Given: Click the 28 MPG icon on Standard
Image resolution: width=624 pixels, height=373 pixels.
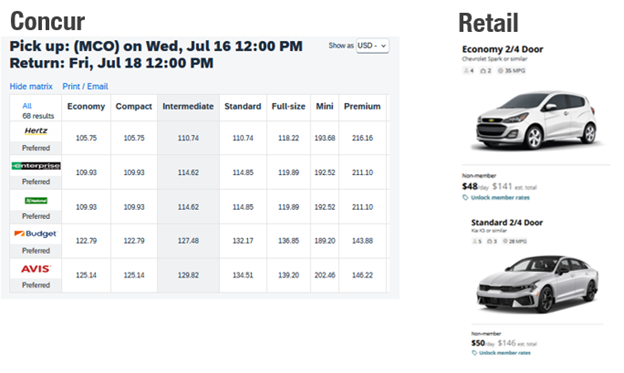Looking at the screenshot, I should click(505, 241).
